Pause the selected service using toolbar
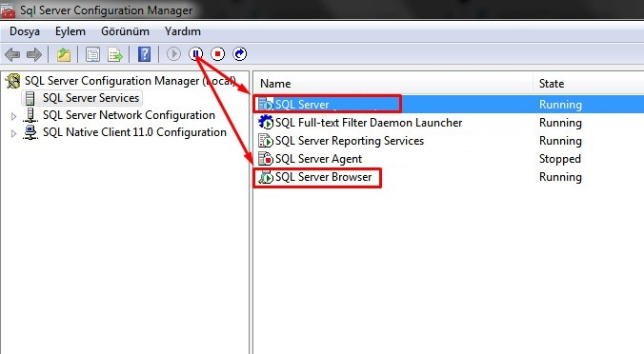Image resolution: width=644 pixels, height=354 pixels. coord(196,53)
